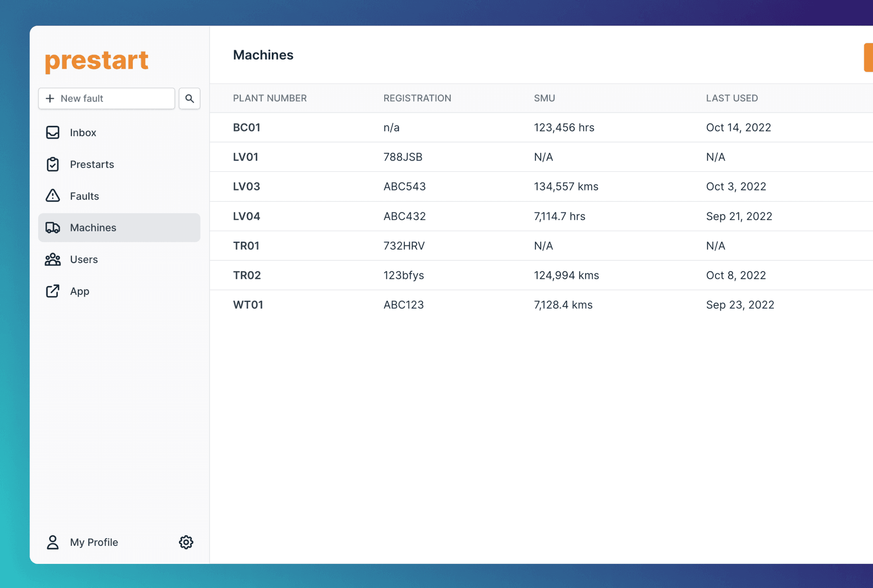Switch to the Machines section

click(93, 227)
